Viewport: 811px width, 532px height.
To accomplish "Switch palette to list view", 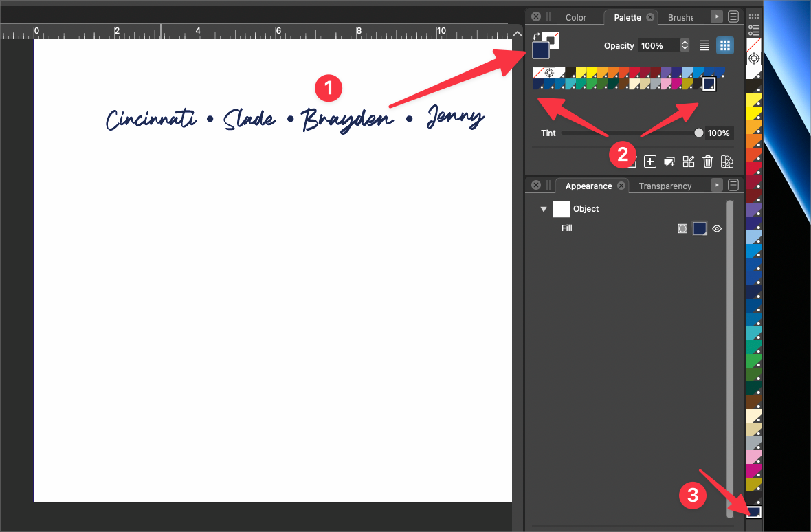I will click(x=704, y=45).
